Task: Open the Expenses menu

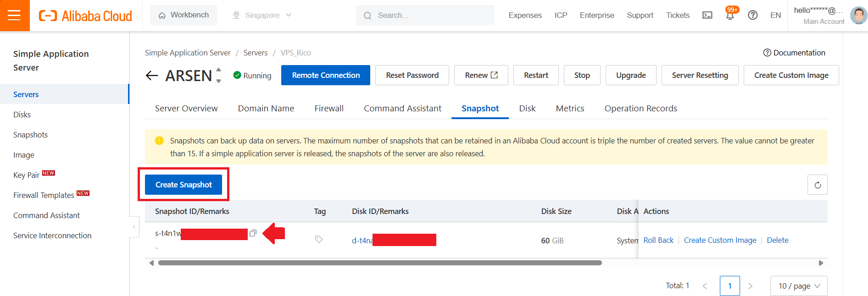Action: [x=525, y=15]
